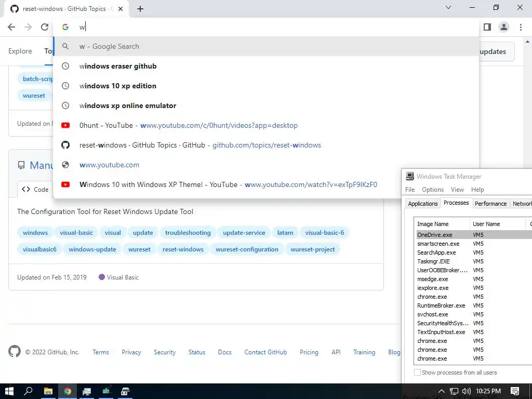The width and height of the screenshot is (532, 399).
Task: Click the 'visual-basic-6' topic tag
Action: pos(325,233)
